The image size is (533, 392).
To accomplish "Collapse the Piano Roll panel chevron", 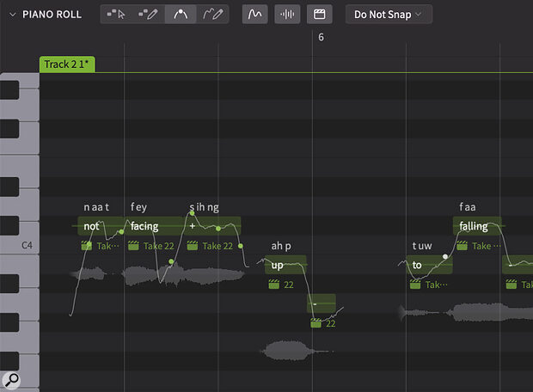I will tap(13, 15).
